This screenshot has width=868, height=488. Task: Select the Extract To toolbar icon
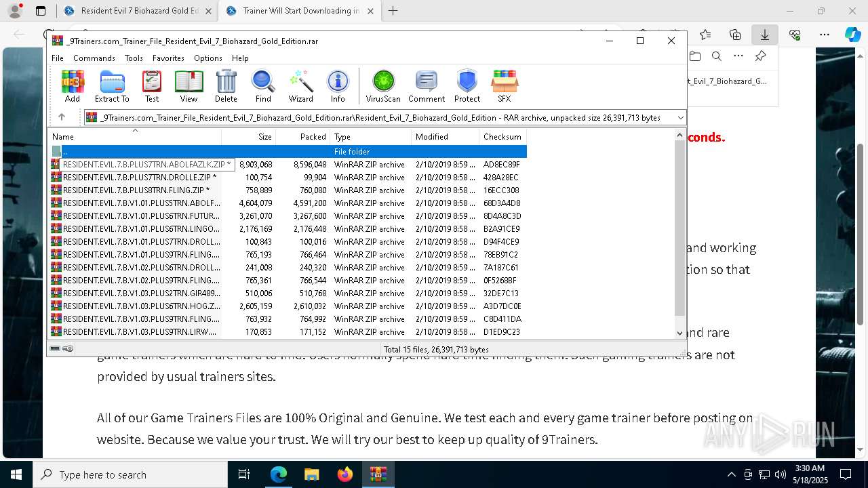(112, 86)
